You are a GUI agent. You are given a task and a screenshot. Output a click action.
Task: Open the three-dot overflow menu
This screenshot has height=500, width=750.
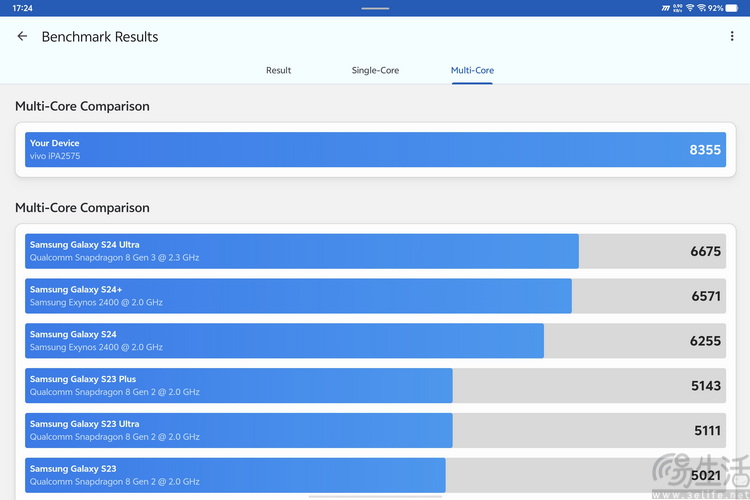pyautogui.click(x=732, y=36)
